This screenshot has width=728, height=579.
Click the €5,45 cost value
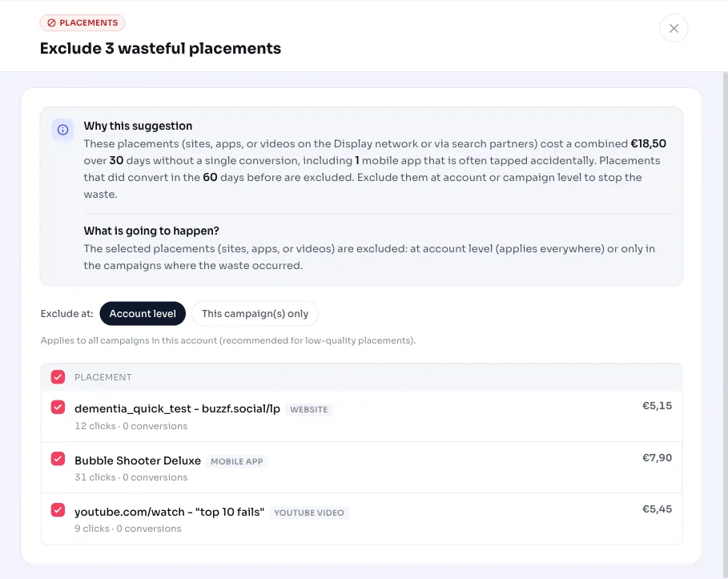point(657,509)
